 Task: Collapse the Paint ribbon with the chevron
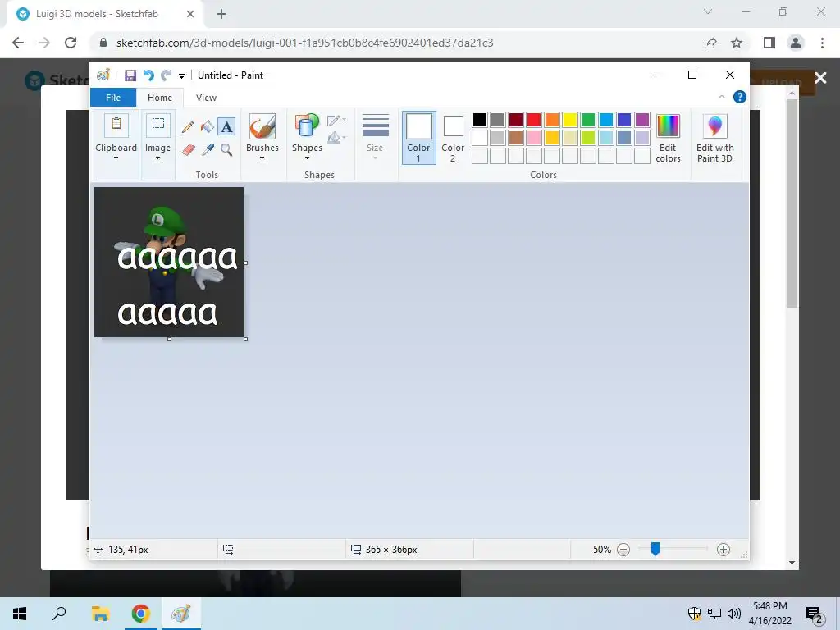click(x=722, y=97)
